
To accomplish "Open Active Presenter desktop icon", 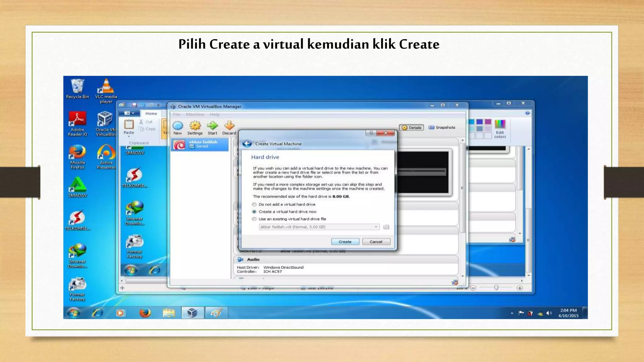I will coord(106,157).
